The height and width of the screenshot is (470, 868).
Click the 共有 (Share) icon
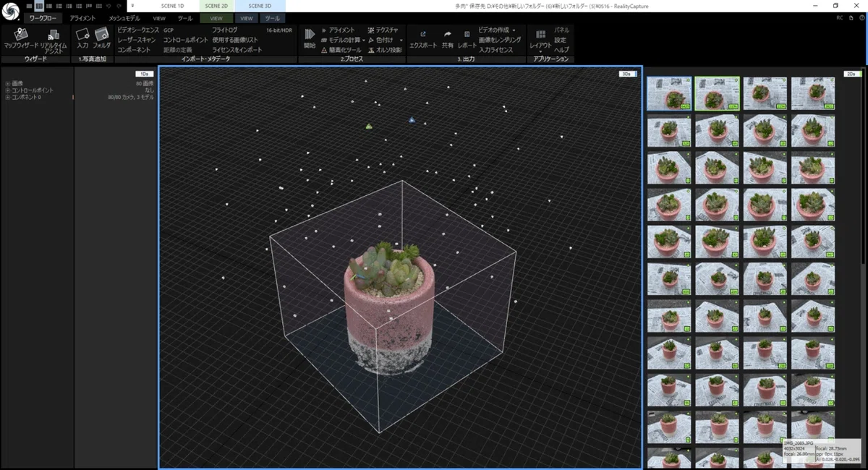[448, 39]
